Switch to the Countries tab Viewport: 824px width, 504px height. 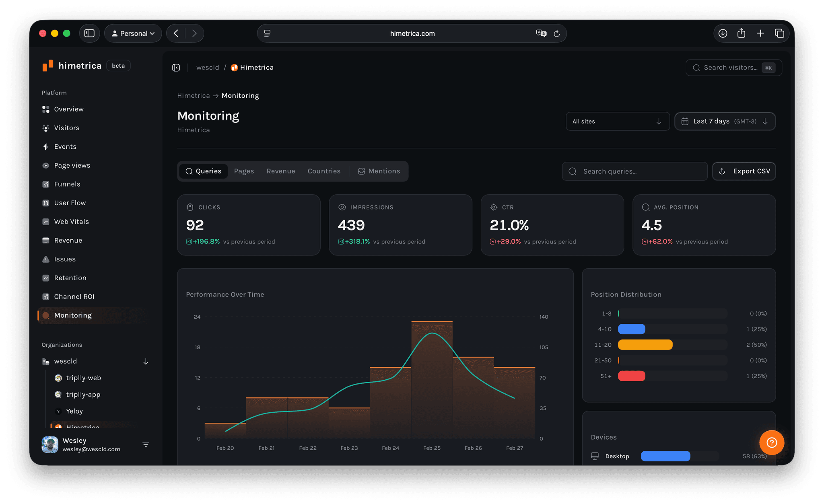pyautogui.click(x=324, y=171)
